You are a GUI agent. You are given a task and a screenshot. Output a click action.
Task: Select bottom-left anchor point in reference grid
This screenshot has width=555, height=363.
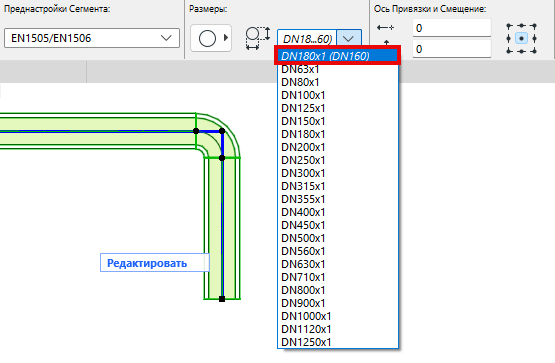509,51
